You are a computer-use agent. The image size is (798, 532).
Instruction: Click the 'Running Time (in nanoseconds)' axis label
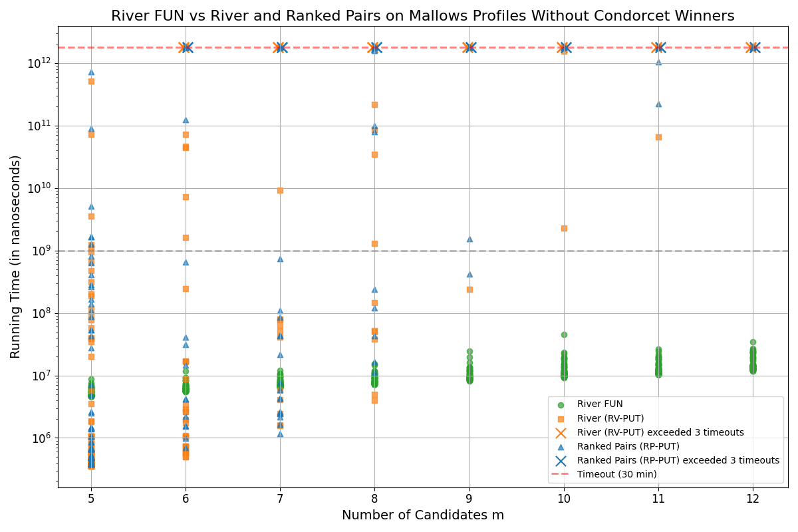(x=15, y=257)
